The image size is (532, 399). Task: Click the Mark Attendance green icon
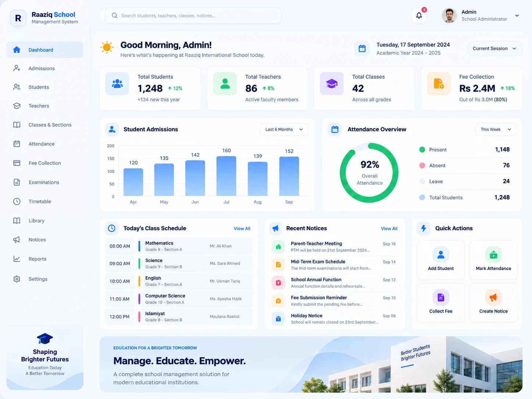(493, 254)
